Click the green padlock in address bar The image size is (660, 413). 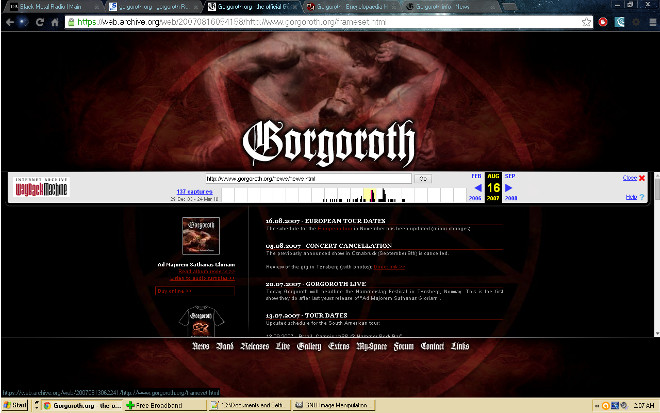click(71, 22)
